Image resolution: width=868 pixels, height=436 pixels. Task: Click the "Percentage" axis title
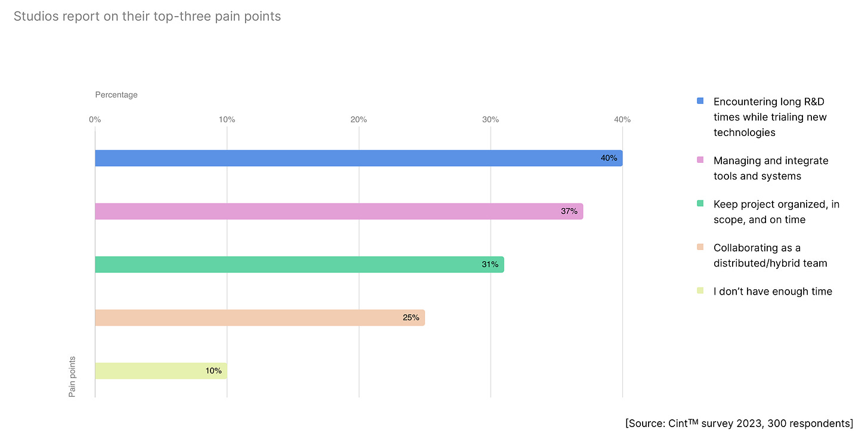pos(116,95)
